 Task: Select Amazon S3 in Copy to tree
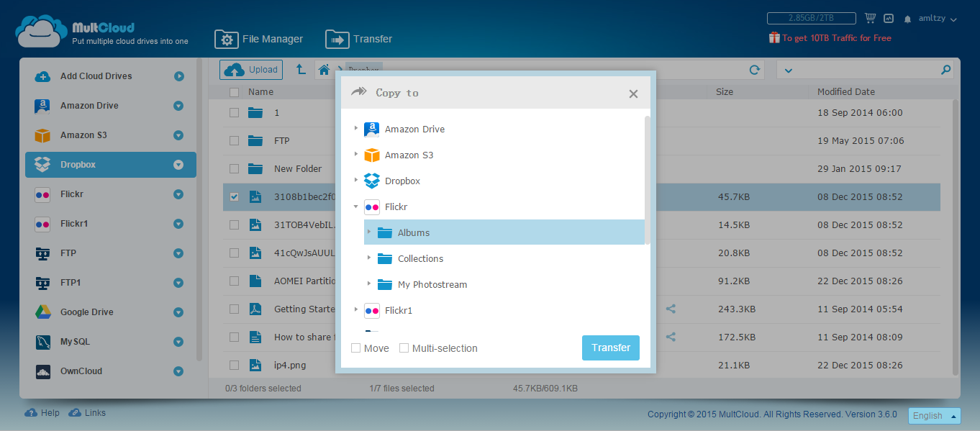pos(409,155)
